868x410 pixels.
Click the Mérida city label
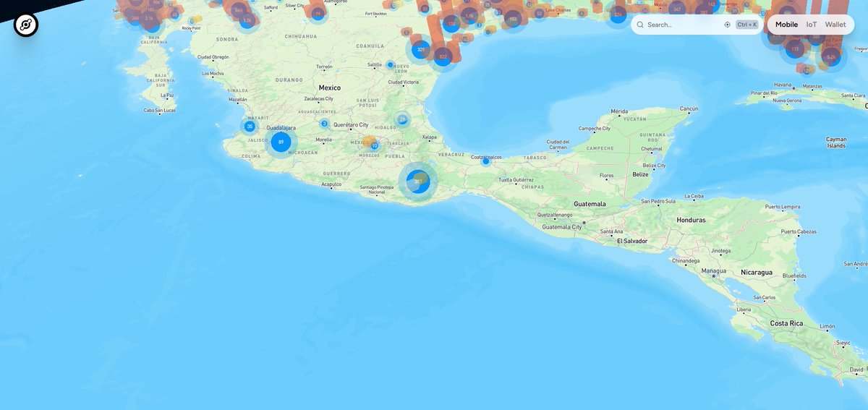(619, 111)
